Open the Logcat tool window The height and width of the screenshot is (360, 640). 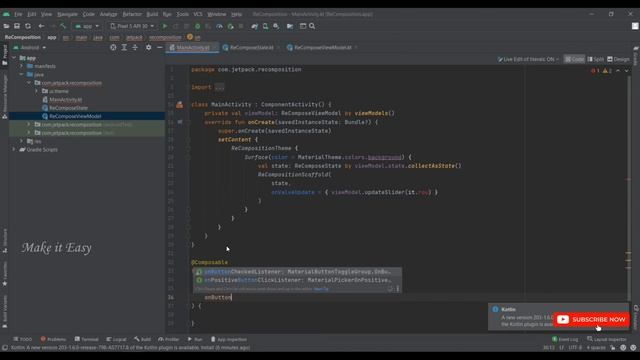[116, 339]
